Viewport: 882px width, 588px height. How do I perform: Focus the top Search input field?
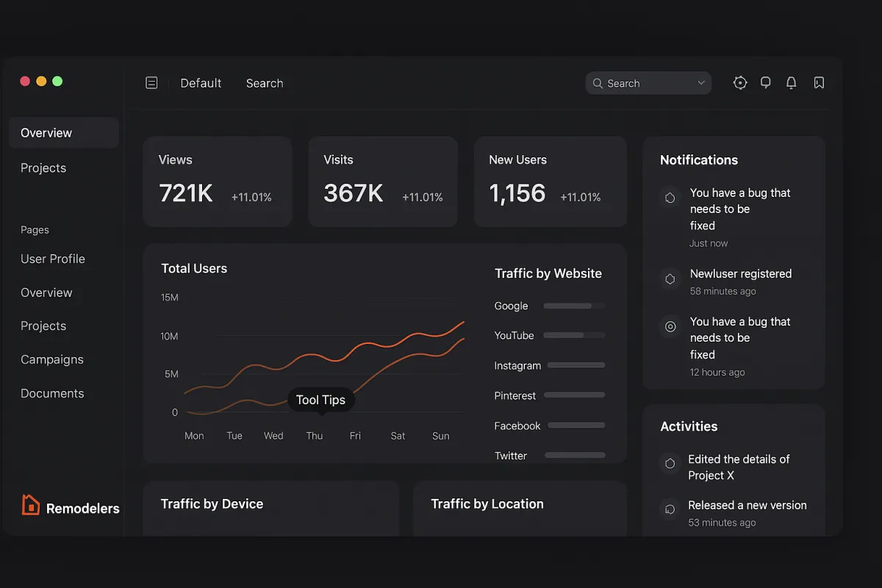click(x=648, y=83)
